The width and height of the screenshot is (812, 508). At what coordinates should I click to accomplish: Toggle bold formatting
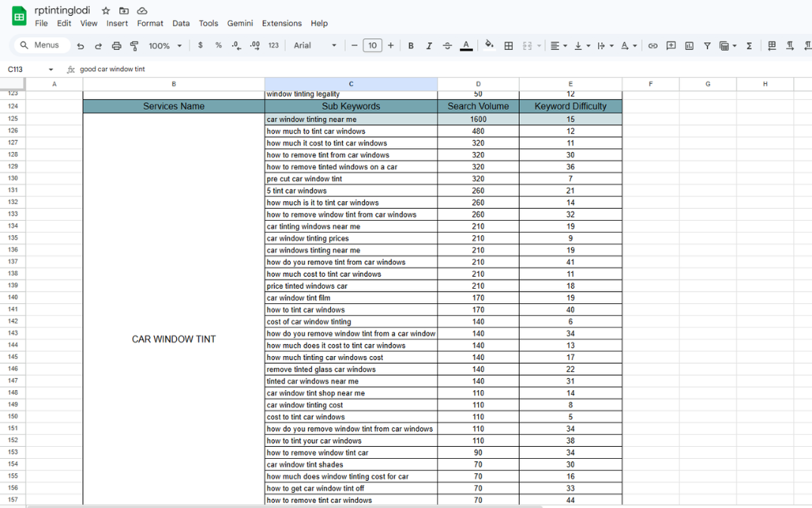point(411,46)
